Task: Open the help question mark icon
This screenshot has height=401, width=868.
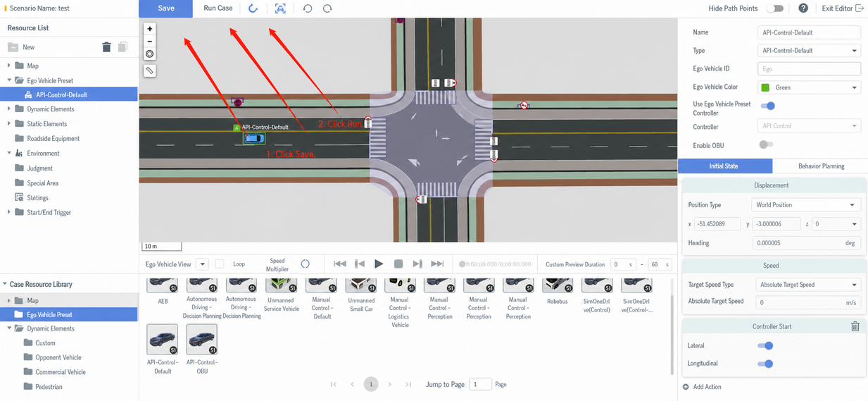Action: [803, 8]
